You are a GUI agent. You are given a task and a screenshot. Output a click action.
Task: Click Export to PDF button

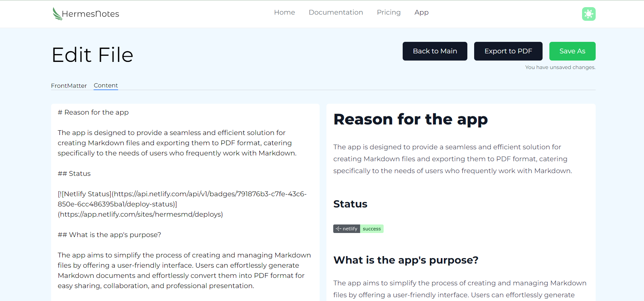pyautogui.click(x=508, y=51)
